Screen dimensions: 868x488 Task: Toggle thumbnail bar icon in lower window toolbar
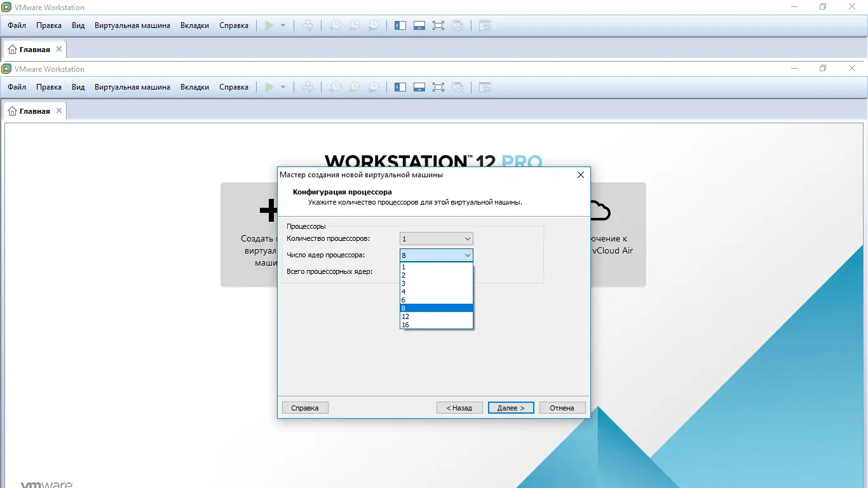tap(419, 87)
